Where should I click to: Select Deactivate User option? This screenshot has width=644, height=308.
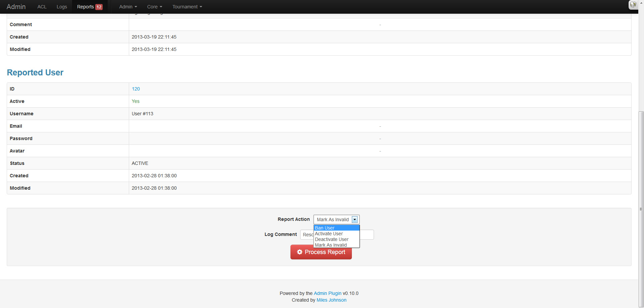331,239
